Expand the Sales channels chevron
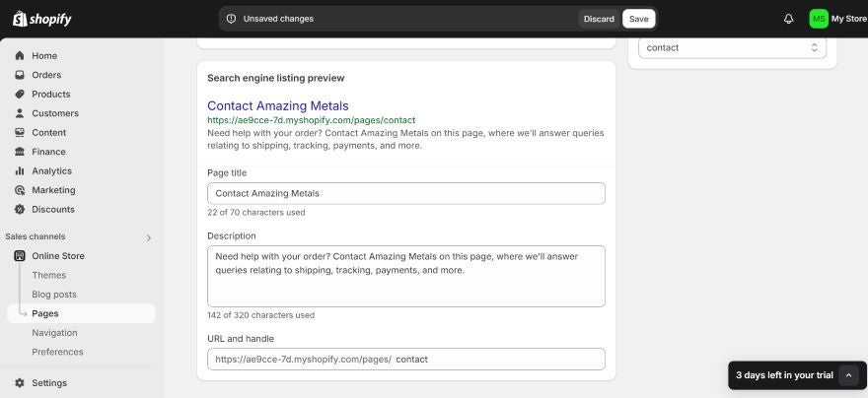 tap(148, 237)
